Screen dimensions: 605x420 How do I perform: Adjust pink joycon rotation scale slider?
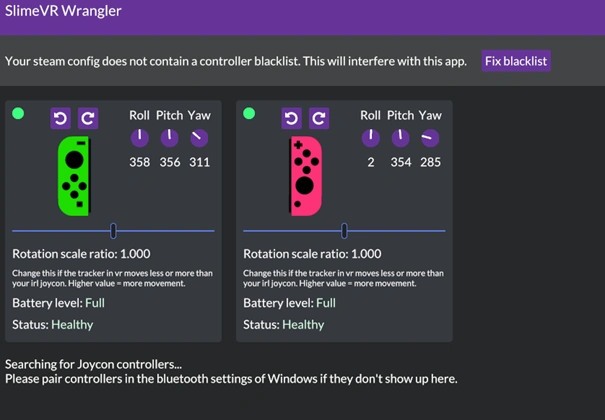[x=344, y=231]
